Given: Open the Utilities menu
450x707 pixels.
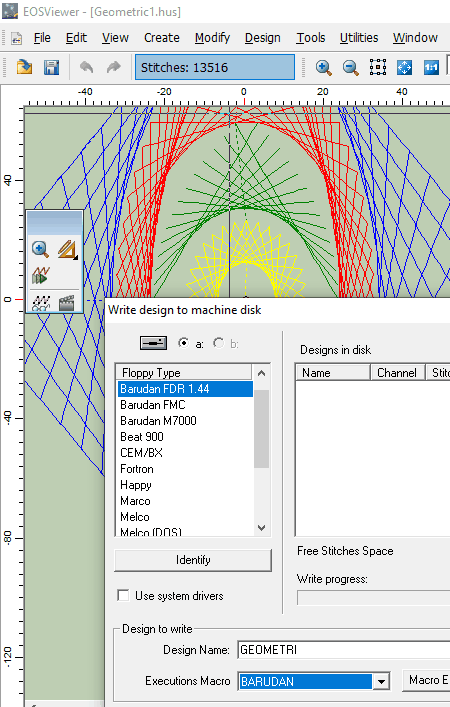Looking at the screenshot, I should (359, 38).
